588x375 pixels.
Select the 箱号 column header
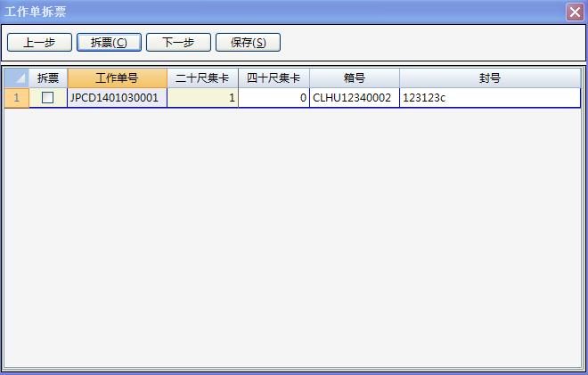coord(354,78)
